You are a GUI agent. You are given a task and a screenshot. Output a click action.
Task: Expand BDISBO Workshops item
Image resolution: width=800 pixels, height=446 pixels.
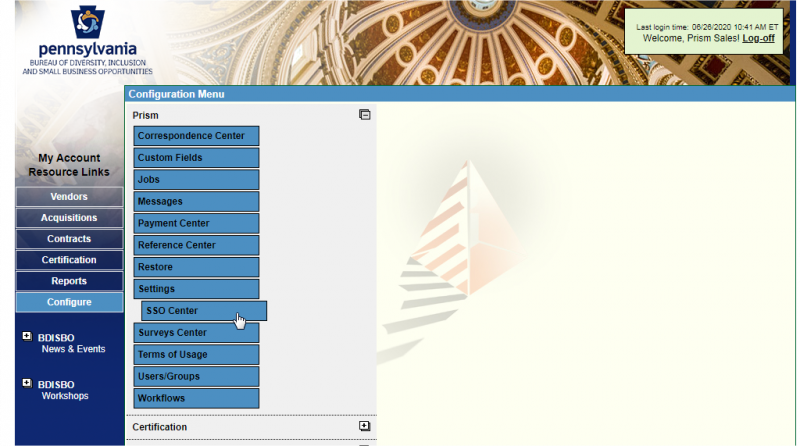pyautogui.click(x=27, y=384)
